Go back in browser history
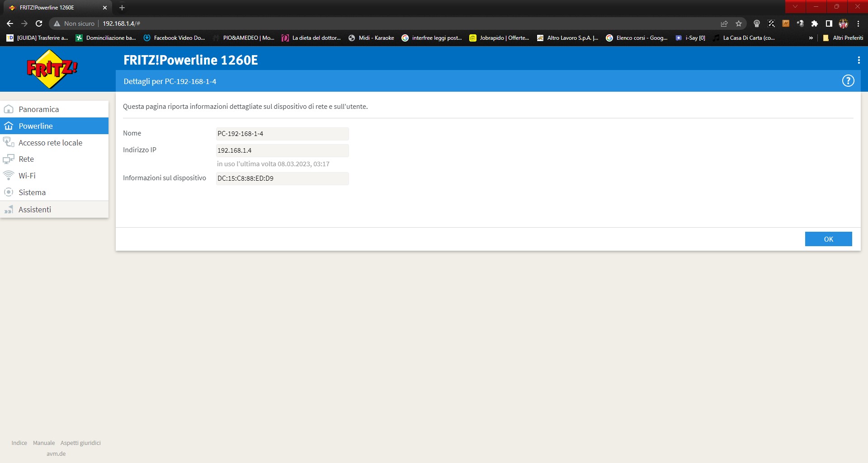Screen dimensions: 868x463 10,23
